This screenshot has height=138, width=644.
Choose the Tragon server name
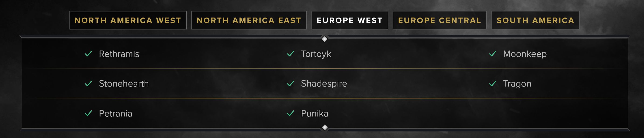click(x=517, y=84)
